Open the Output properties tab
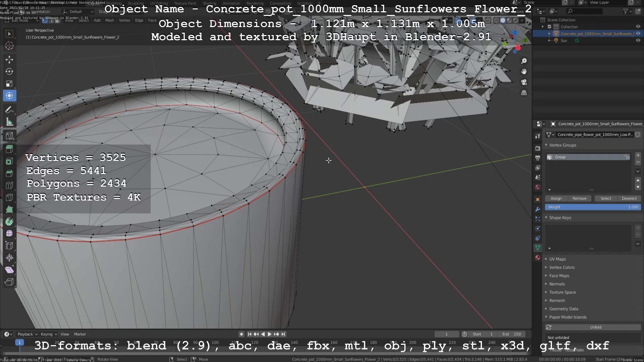This screenshot has height=362, width=644. click(x=537, y=158)
